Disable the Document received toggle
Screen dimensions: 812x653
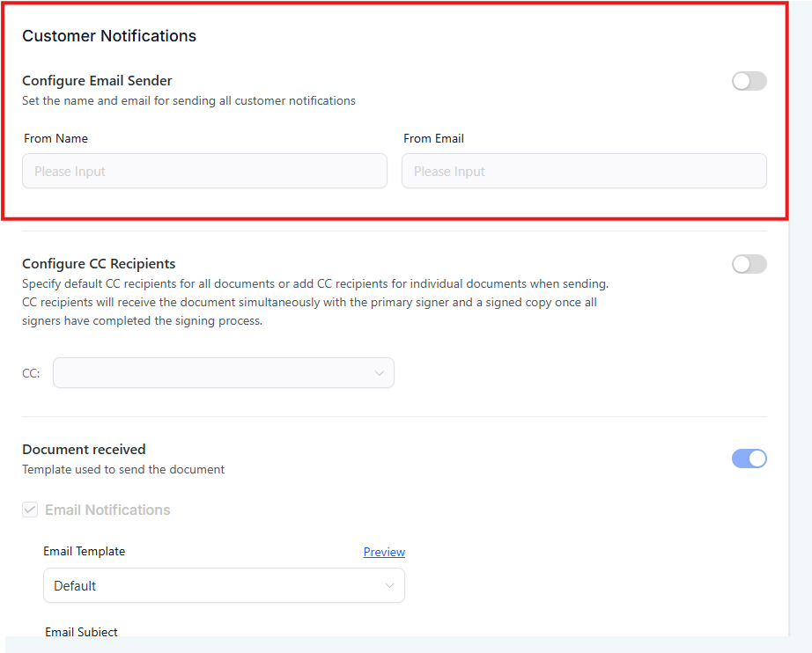[x=749, y=459]
